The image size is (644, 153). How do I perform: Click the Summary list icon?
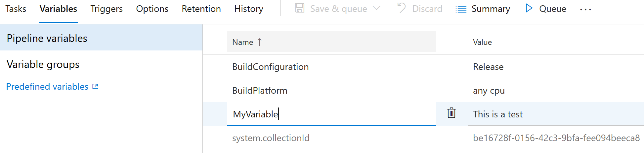[461, 9]
